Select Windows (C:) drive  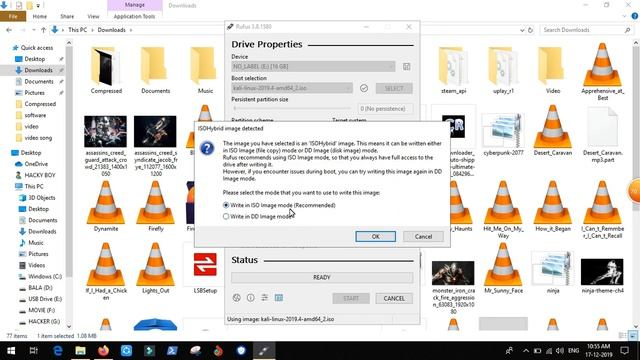tap(44, 276)
